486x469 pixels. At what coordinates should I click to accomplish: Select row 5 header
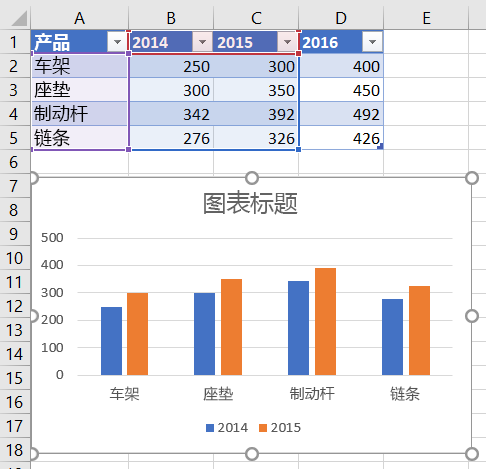tap(15, 138)
